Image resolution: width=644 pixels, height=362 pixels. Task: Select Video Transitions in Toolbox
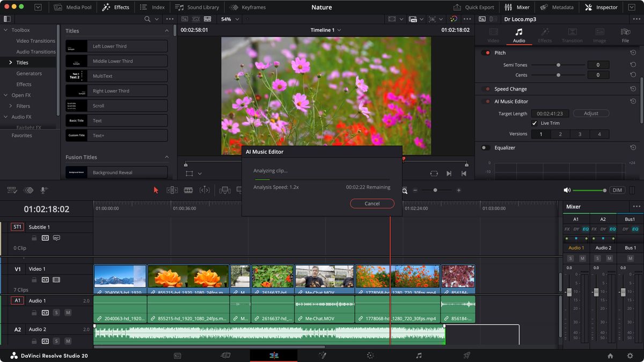(36, 41)
